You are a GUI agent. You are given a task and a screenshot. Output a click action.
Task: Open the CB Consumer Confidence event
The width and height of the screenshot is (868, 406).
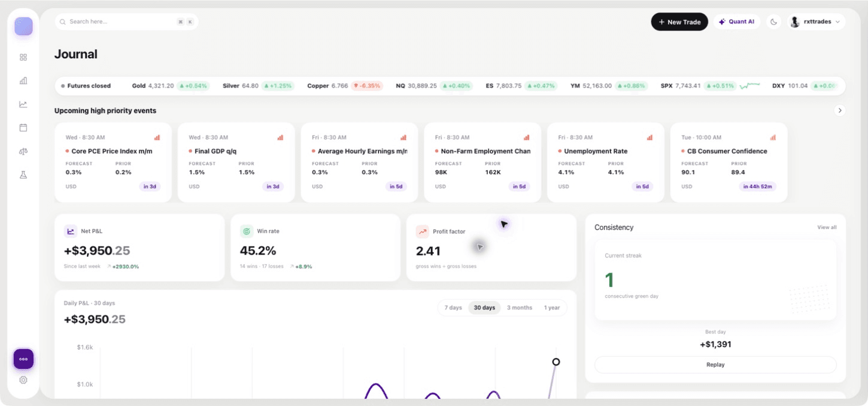tap(729, 163)
